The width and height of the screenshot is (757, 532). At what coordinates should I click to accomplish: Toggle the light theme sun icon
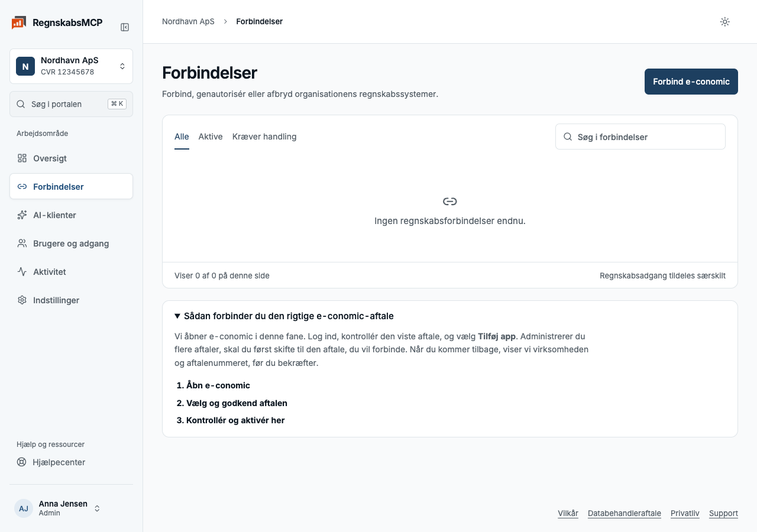click(x=725, y=22)
